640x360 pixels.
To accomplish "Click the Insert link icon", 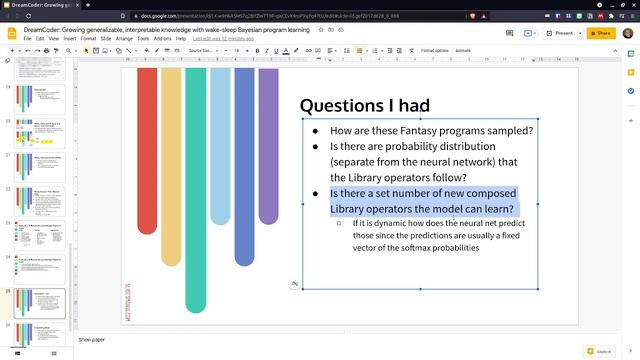I will [309, 51].
